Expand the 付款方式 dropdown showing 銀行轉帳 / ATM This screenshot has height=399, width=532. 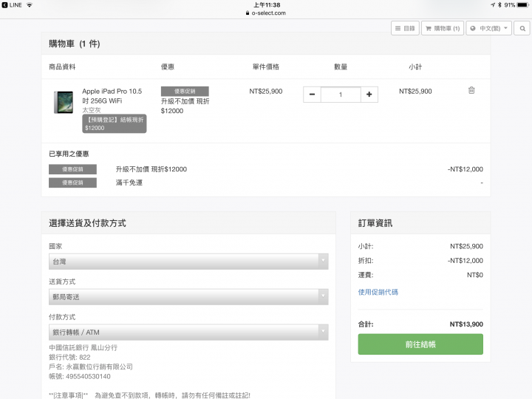point(188,332)
